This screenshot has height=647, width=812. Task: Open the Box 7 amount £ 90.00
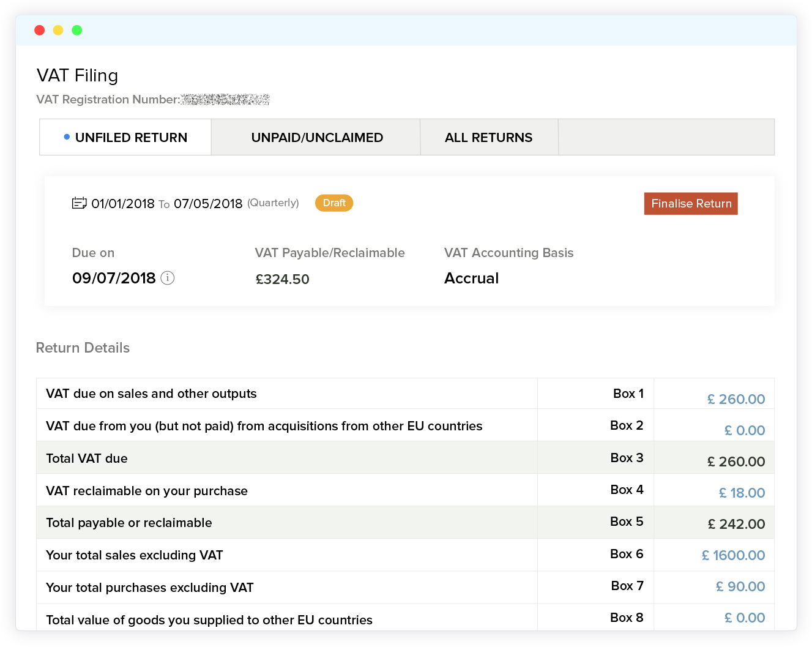point(740,586)
